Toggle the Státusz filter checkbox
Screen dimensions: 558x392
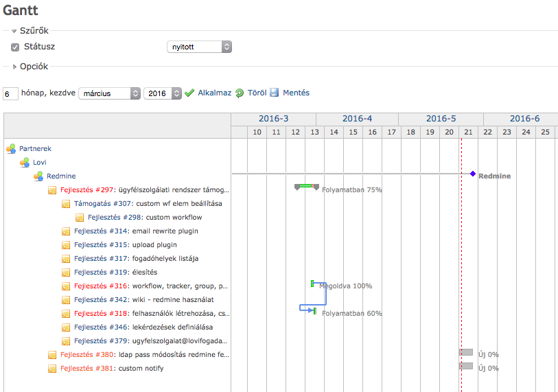15,47
